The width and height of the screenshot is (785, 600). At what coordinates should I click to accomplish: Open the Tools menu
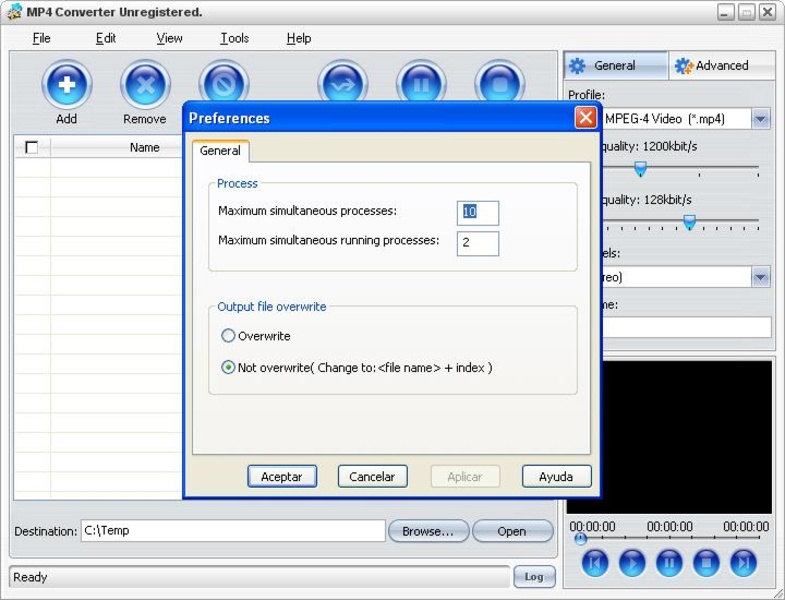(234, 38)
